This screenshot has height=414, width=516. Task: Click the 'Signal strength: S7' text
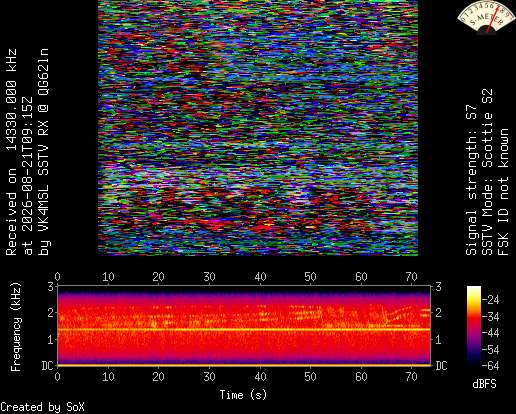click(x=472, y=180)
